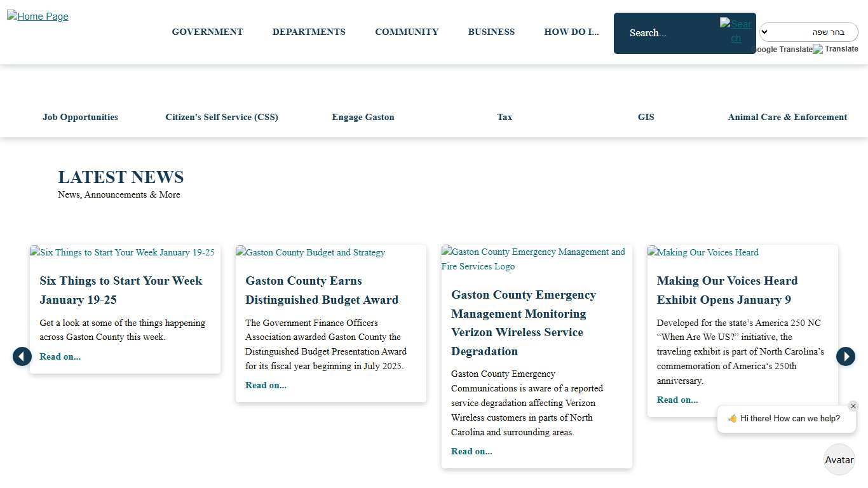This screenshot has width=868, height=488.
Task: Open the language selection dropdown
Action: 808,32
